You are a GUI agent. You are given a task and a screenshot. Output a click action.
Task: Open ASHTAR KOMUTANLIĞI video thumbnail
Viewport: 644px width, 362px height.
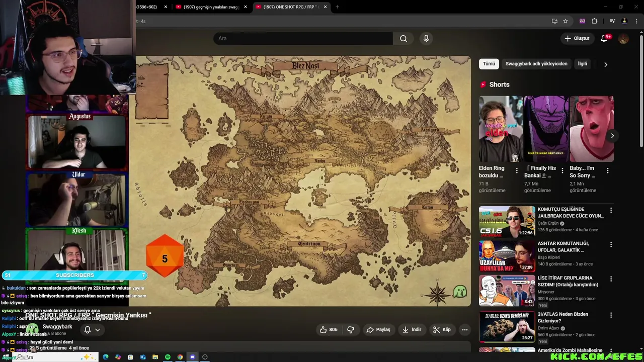pos(507,256)
